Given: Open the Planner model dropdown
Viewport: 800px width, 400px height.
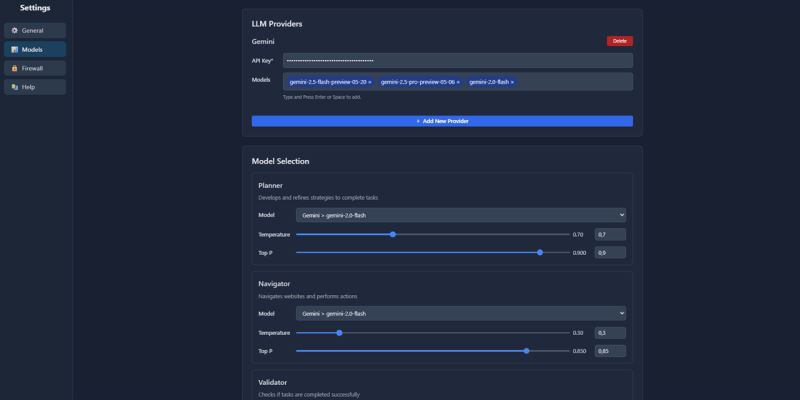Looking at the screenshot, I should point(461,214).
